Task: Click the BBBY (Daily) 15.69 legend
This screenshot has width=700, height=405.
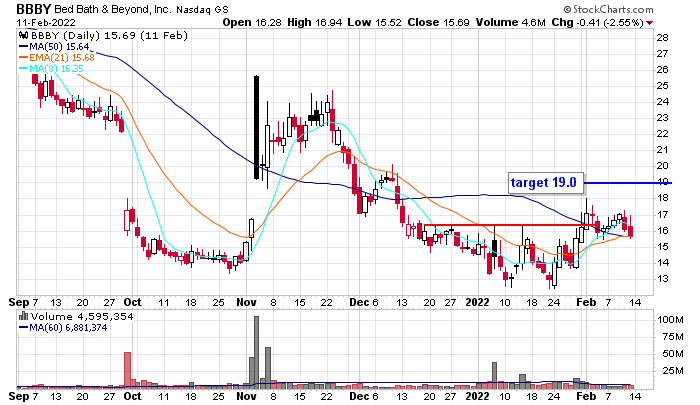Action: [108, 35]
